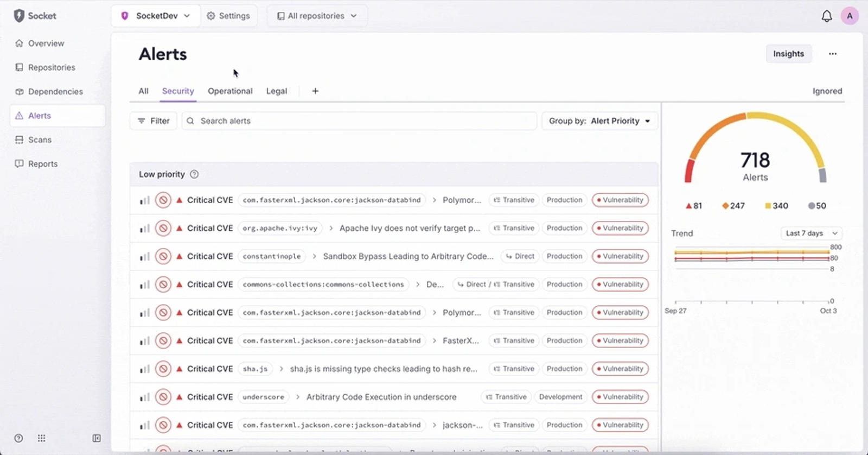Open the Group by Alert Priority dropdown

[x=599, y=121]
